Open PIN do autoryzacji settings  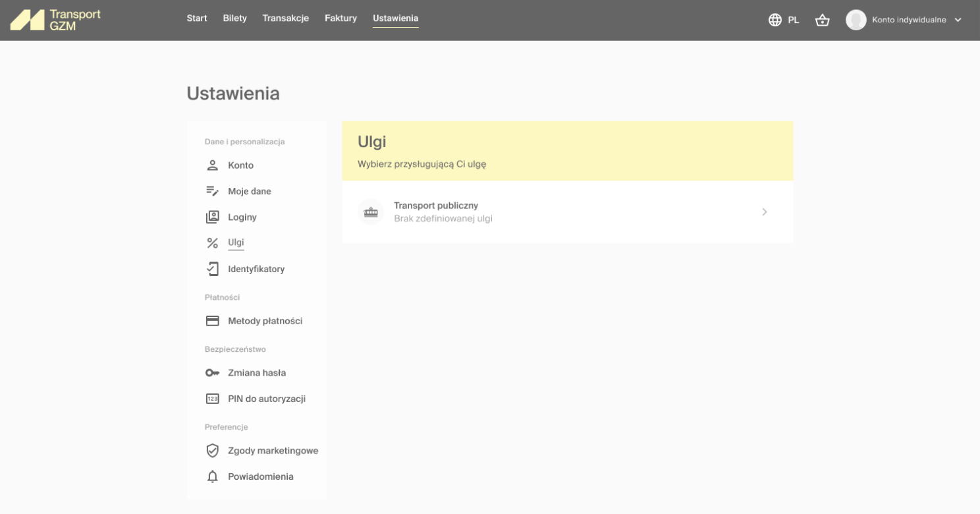tap(267, 399)
